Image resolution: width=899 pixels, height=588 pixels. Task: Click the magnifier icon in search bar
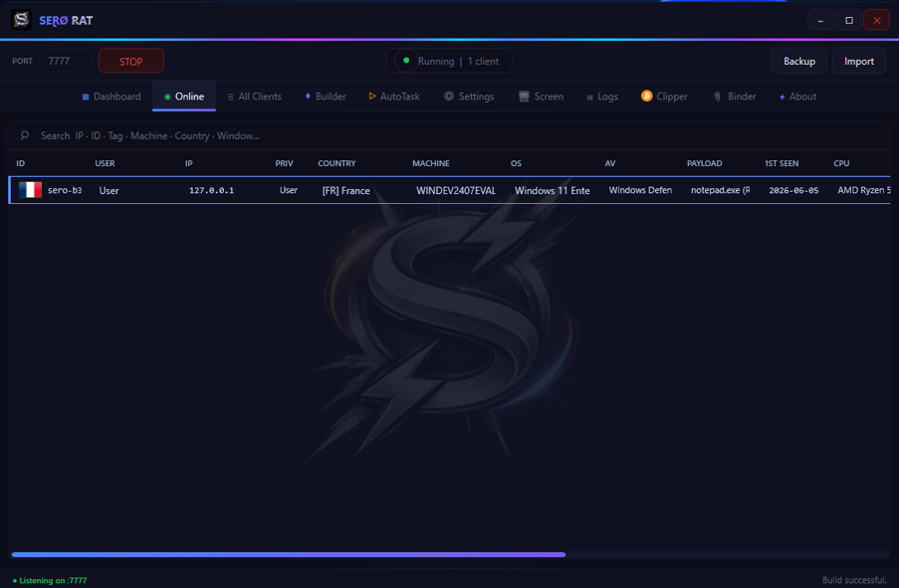pos(25,136)
